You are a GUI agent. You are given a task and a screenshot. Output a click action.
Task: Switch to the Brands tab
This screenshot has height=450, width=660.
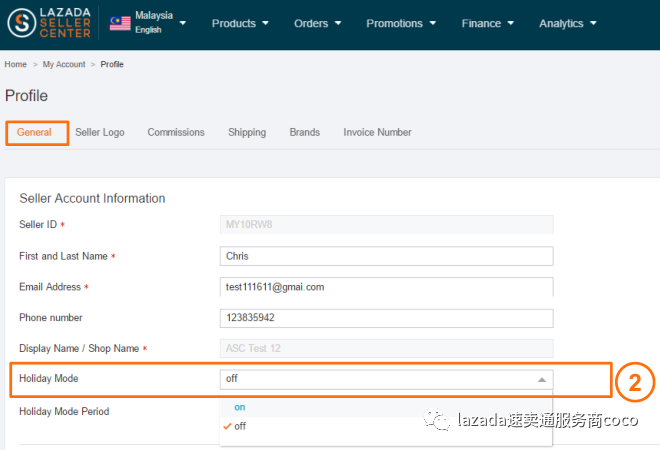(305, 132)
